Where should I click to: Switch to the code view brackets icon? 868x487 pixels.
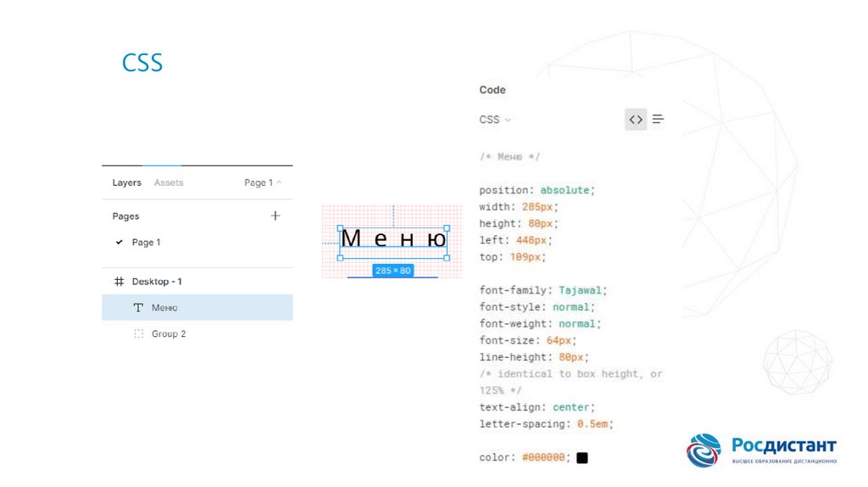636,120
